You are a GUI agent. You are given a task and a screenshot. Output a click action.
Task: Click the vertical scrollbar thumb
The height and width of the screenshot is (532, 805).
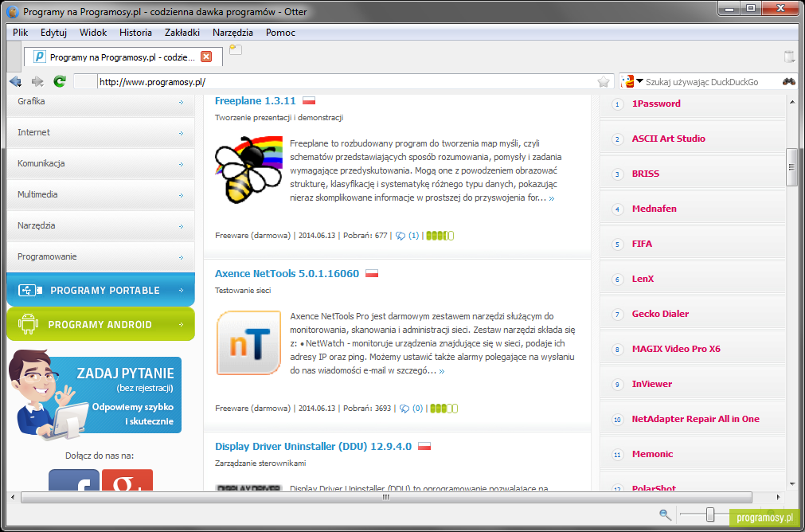(x=791, y=167)
